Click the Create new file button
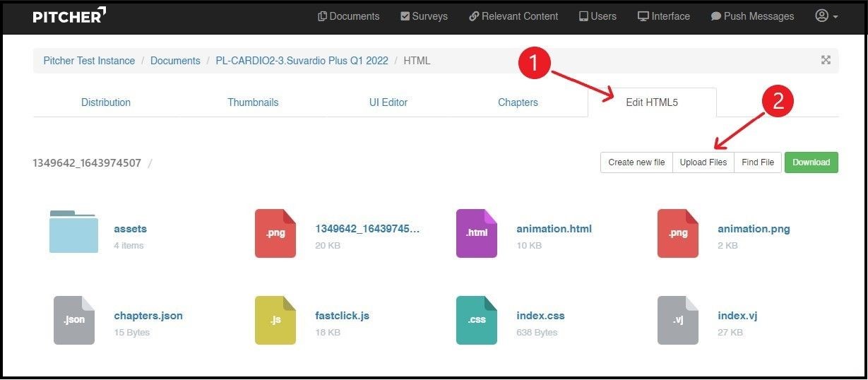 636,162
